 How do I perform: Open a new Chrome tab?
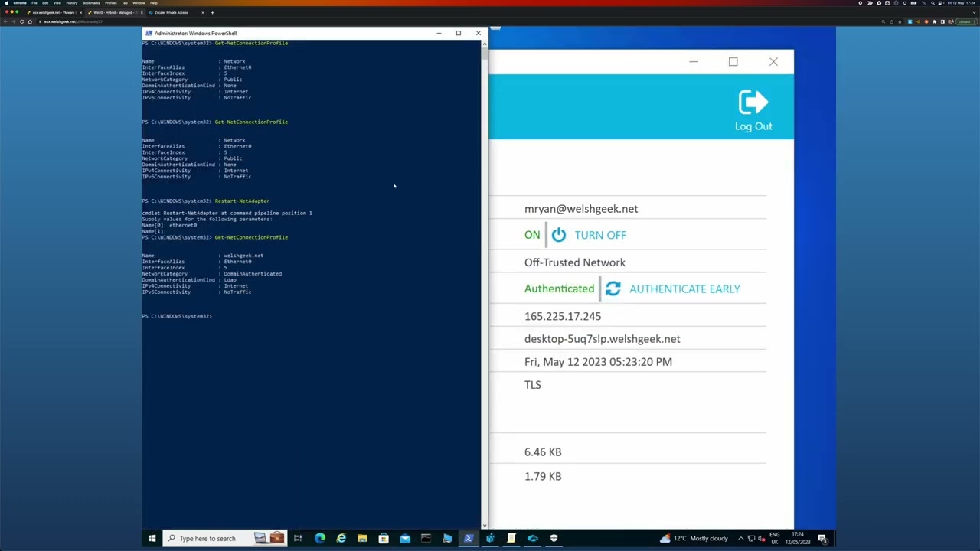[x=212, y=12]
